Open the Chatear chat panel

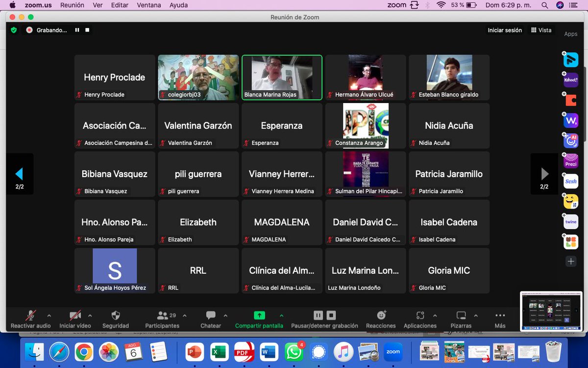[x=211, y=319]
